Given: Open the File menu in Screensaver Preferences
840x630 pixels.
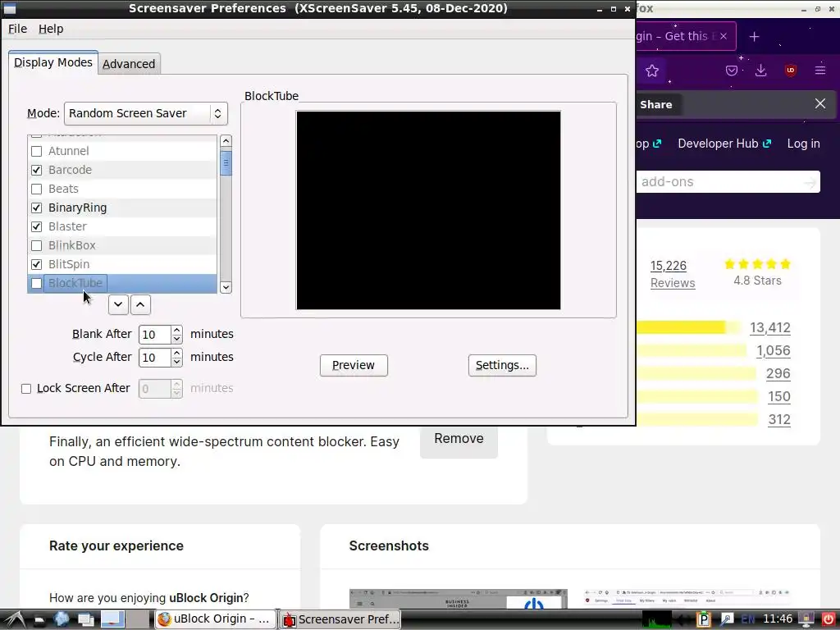Looking at the screenshot, I should (18, 29).
